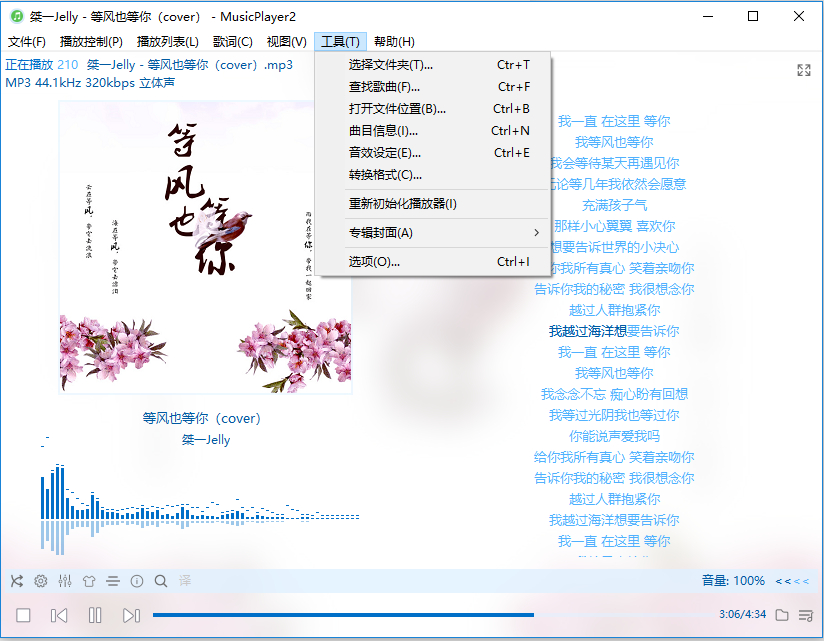Open the 帮助(H) menu
The image size is (824, 641).
pos(394,42)
